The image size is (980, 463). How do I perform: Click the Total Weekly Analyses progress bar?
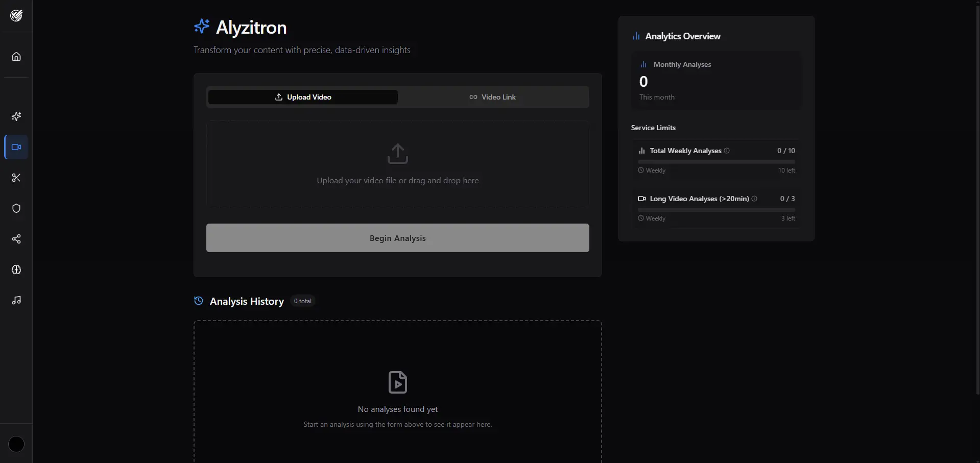pyautogui.click(x=716, y=162)
